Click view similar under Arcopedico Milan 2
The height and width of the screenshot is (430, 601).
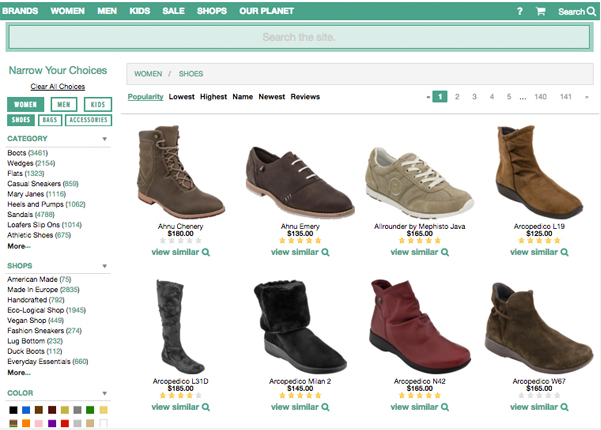[300, 407]
